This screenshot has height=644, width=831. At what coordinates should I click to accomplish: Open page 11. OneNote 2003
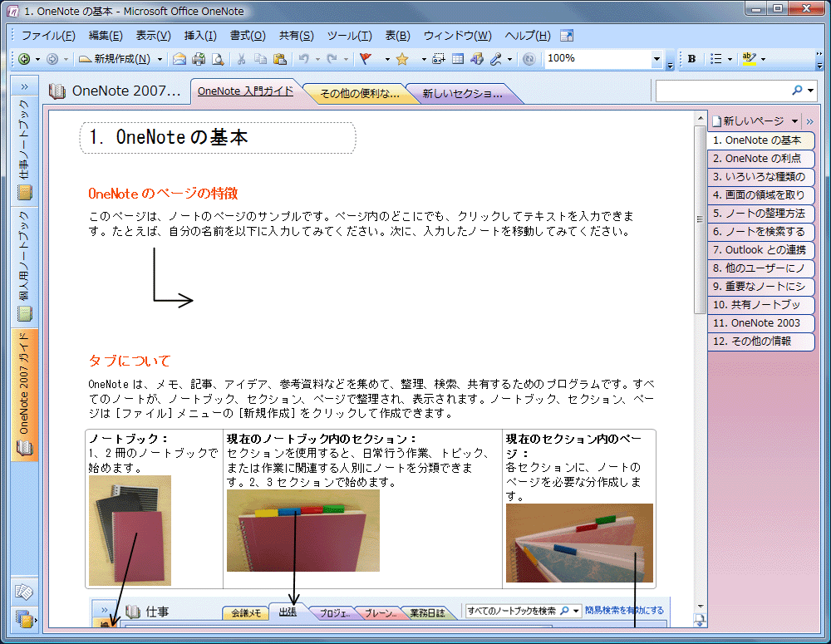click(x=760, y=323)
